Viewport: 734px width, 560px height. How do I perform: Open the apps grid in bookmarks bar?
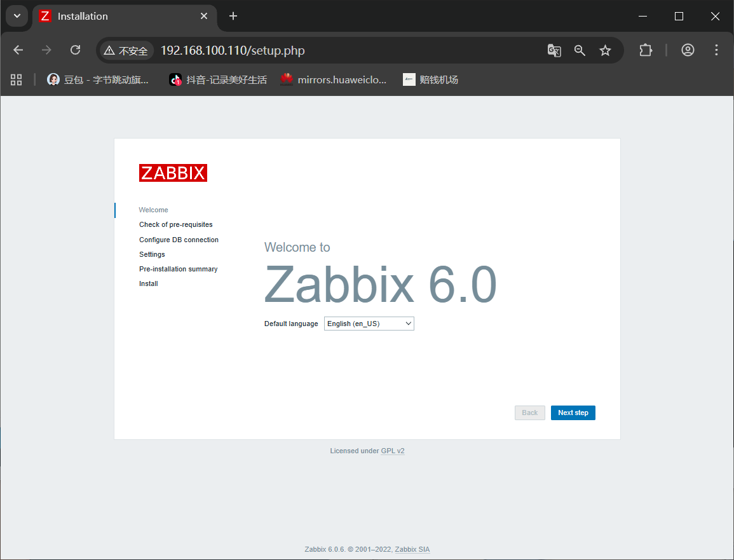click(17, 80)
